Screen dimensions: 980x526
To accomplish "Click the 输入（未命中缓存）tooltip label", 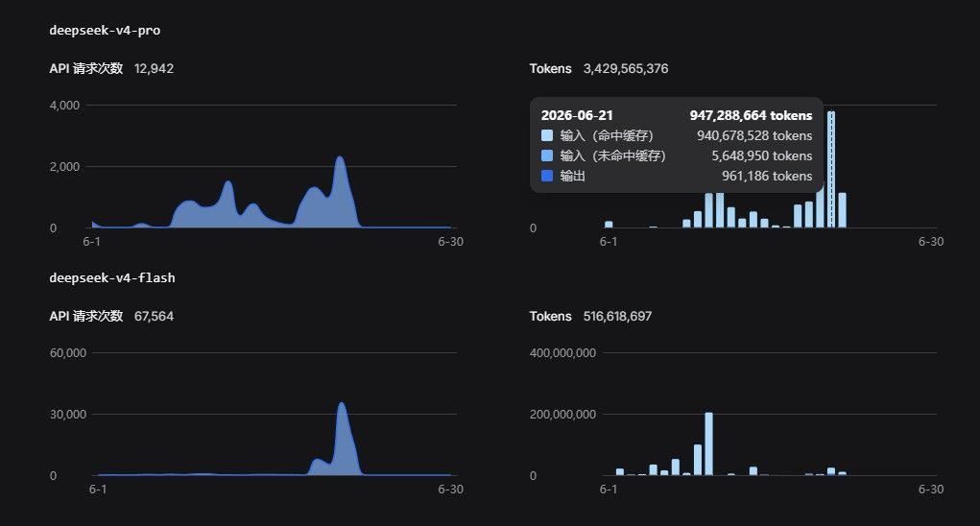I will click(x=612, y=155).
